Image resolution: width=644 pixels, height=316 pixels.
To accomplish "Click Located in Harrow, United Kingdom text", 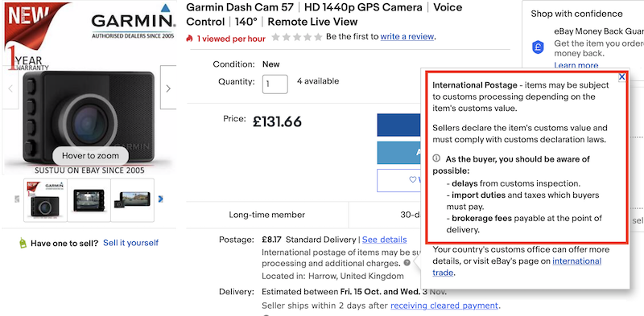I will point(332,276).
